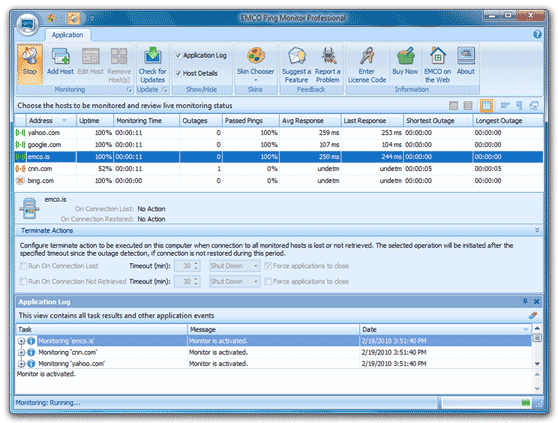The width and height of the screenshot is (558, 423).
Task: Click the first view layout icon above the grid
Action: (453, 105)
